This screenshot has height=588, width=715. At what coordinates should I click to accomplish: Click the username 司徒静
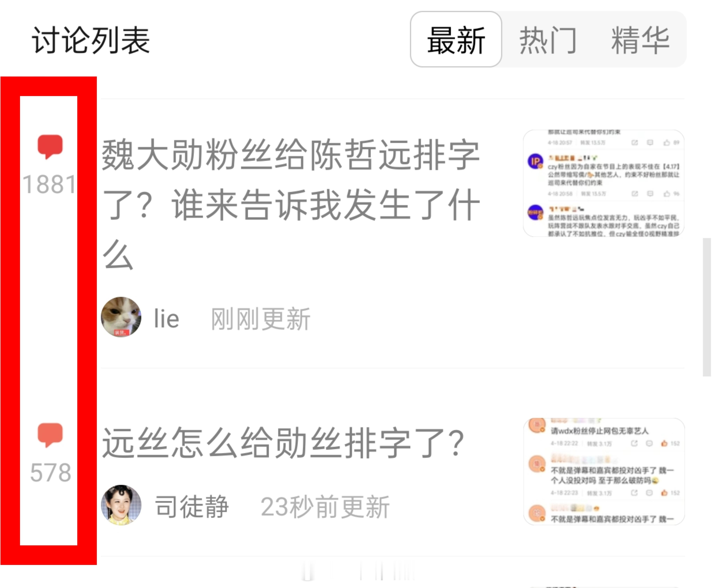[x=192, y=506]
